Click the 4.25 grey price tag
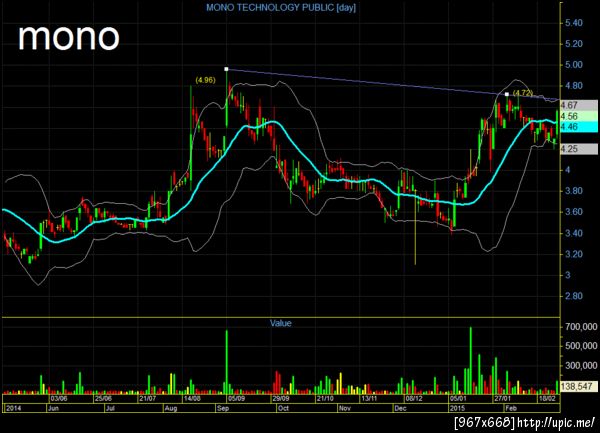The height and width of the screenshot is (433, 600). pos(579,149)
